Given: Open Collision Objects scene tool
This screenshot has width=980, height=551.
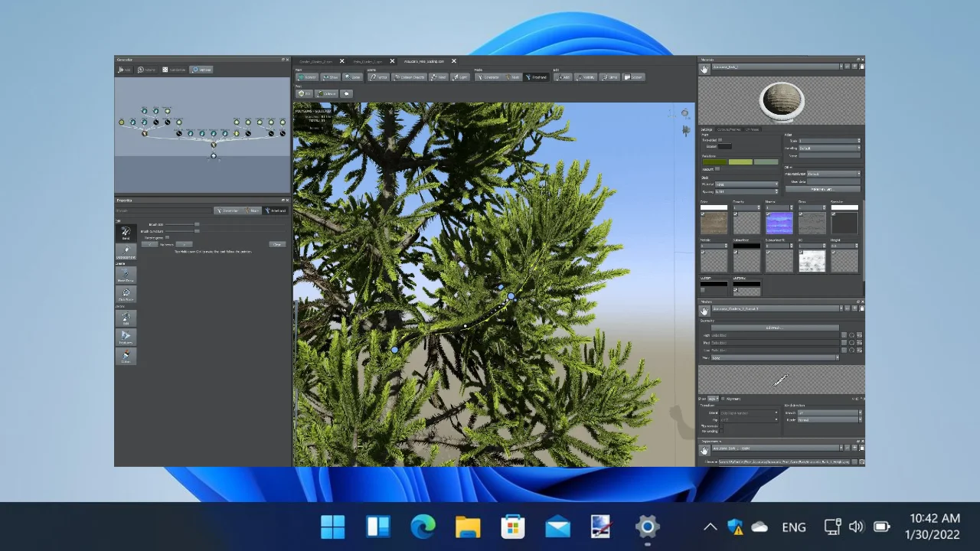Looking at the screenshot, I should click(x=409, y=77).
